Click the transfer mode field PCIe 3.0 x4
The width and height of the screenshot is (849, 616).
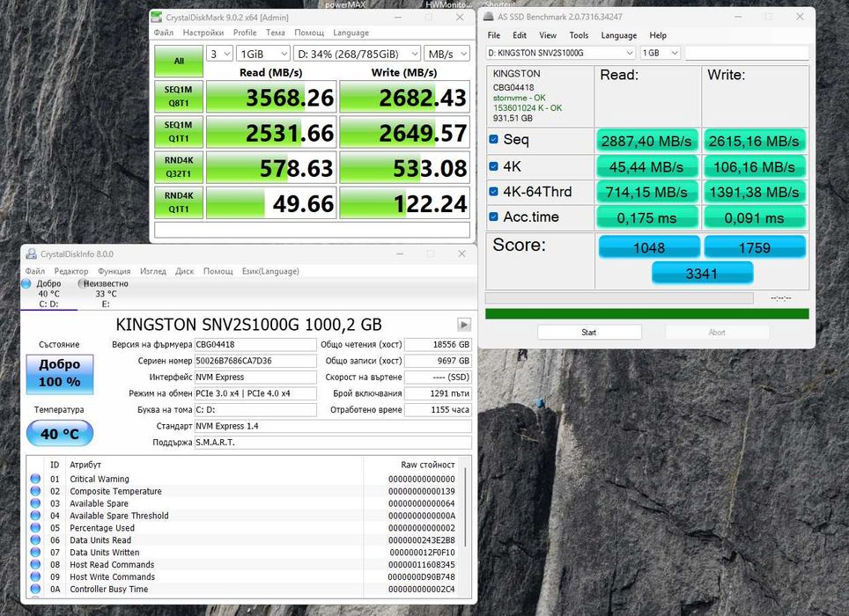tap(255, 393)
